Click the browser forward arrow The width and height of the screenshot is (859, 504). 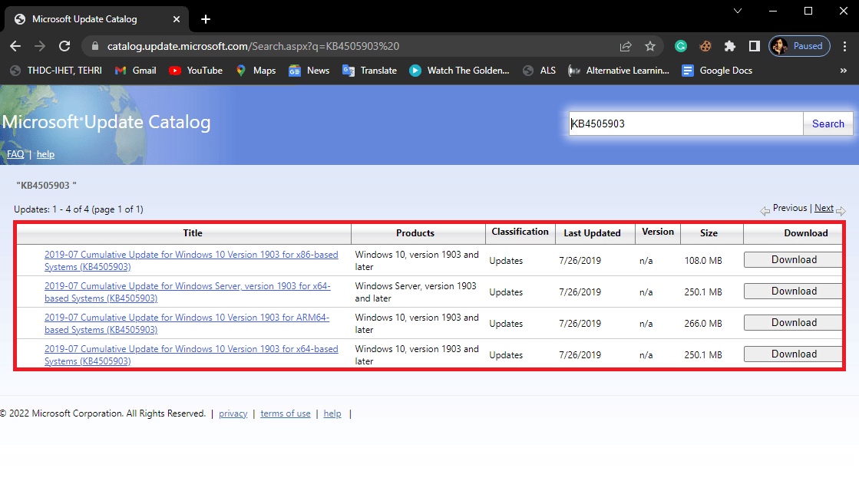pos(39,46)
